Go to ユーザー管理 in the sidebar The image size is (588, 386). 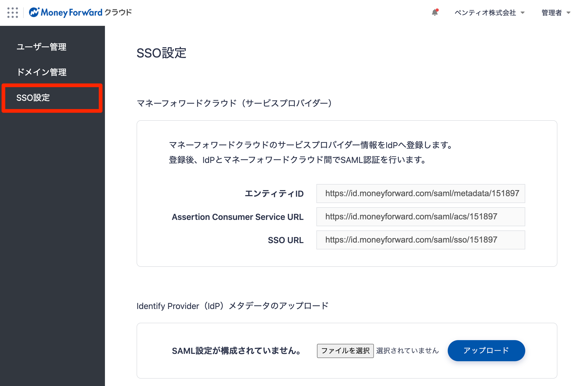click(41, 47)
